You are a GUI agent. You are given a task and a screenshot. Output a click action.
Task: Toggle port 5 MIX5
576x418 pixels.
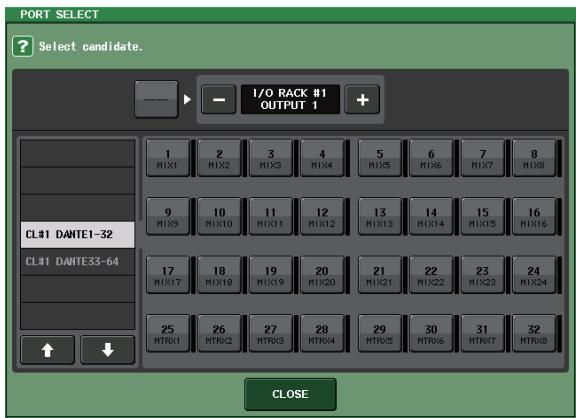coord(380,158)
